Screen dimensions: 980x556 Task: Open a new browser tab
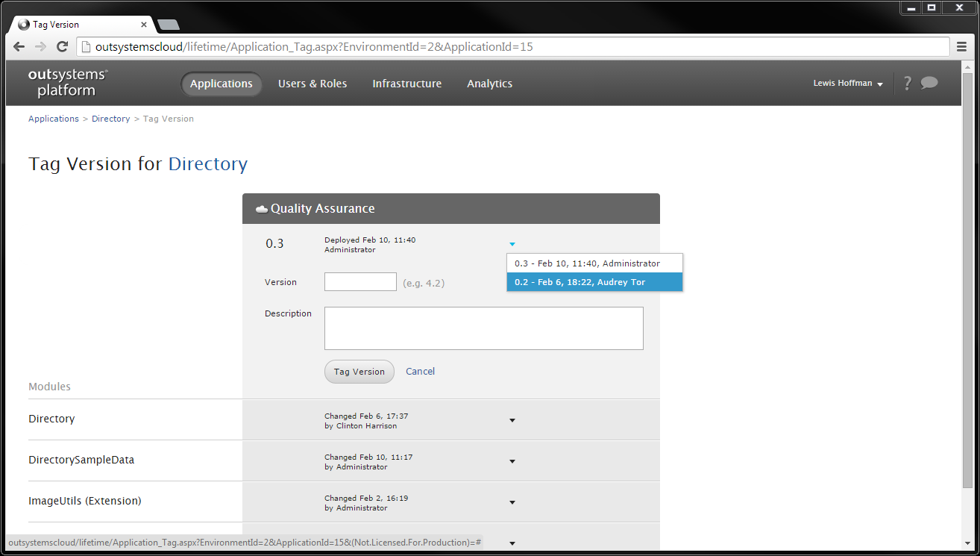(x=169, y=25)
